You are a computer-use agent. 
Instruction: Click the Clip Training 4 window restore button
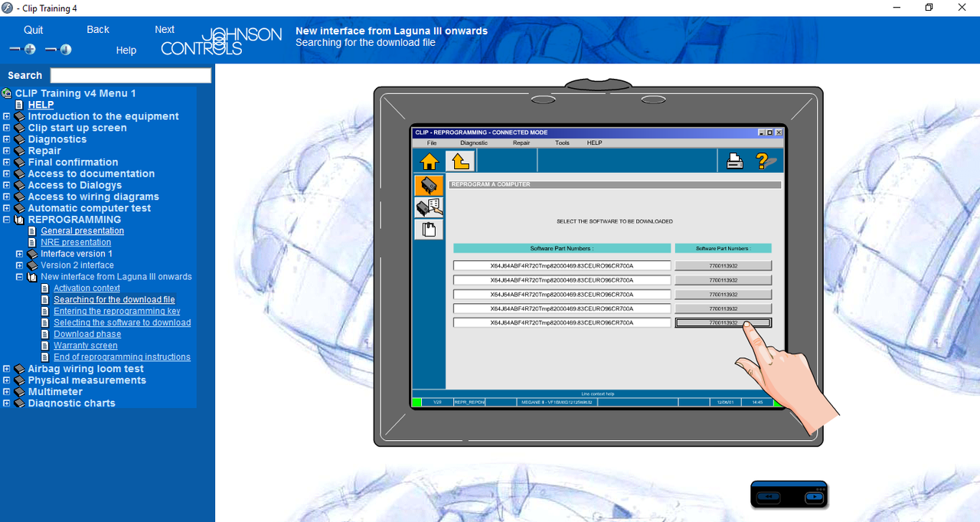pos(929,8)
